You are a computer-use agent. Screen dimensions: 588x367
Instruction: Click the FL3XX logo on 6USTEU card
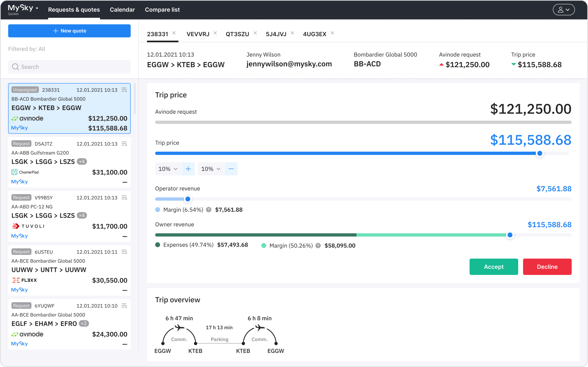point(24,280)
